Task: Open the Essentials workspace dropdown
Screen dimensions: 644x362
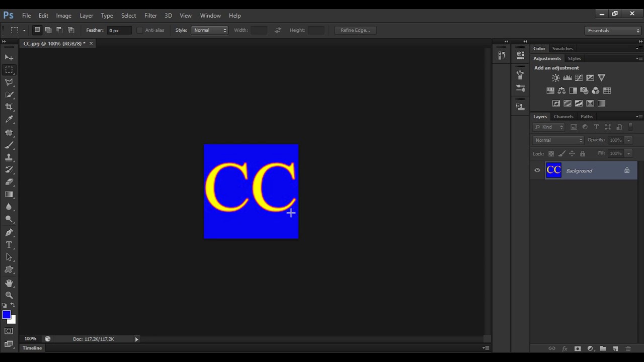Action: (x=613, y=31)
